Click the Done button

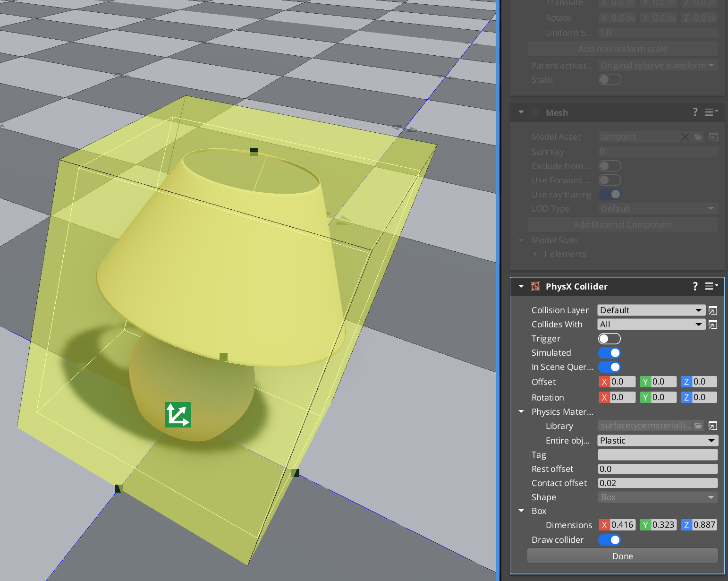(x=622, y=556)
